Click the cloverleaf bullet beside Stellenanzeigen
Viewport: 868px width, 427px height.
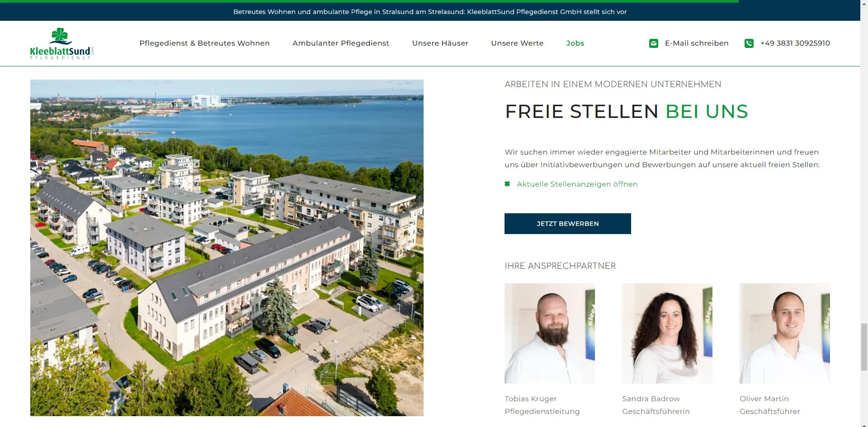(507, 184)
